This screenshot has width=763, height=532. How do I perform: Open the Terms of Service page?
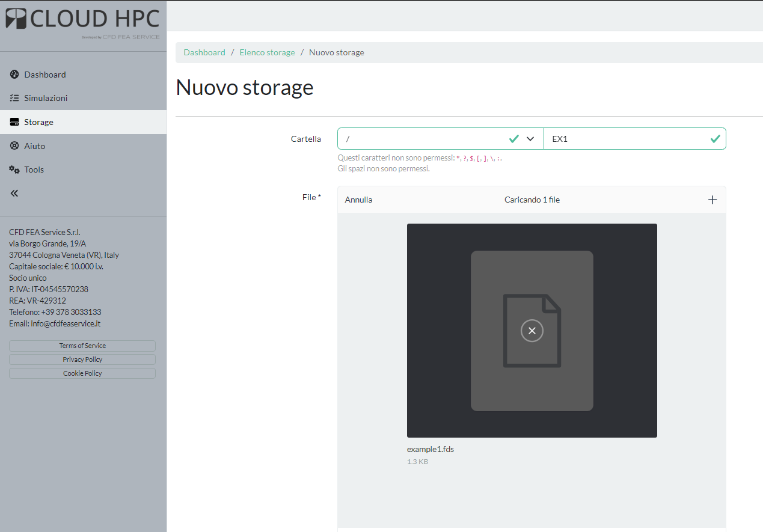82,345
